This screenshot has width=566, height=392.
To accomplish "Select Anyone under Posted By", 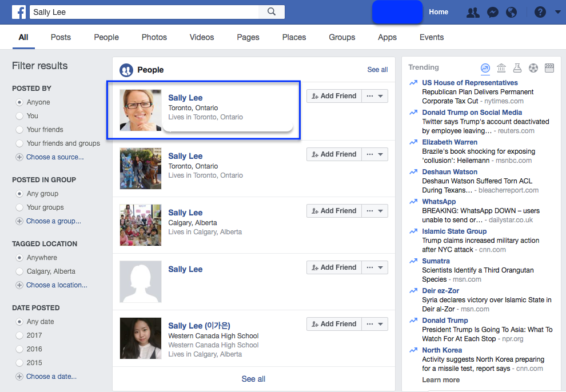I will [19, 102].
